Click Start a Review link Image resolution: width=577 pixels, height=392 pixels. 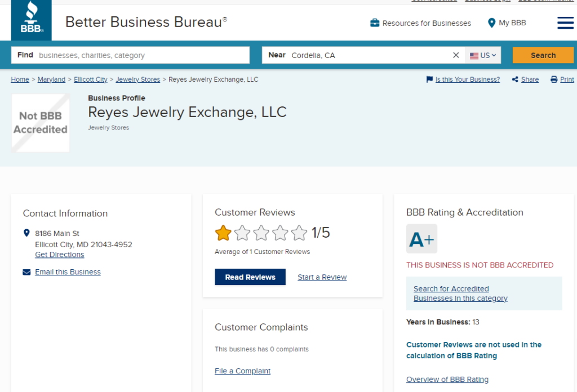point(322,277)
